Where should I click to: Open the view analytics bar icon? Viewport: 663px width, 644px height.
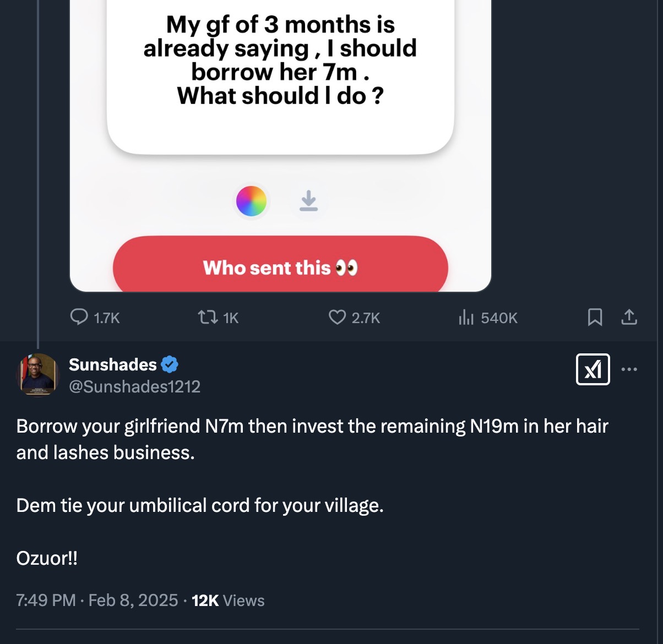466,317
